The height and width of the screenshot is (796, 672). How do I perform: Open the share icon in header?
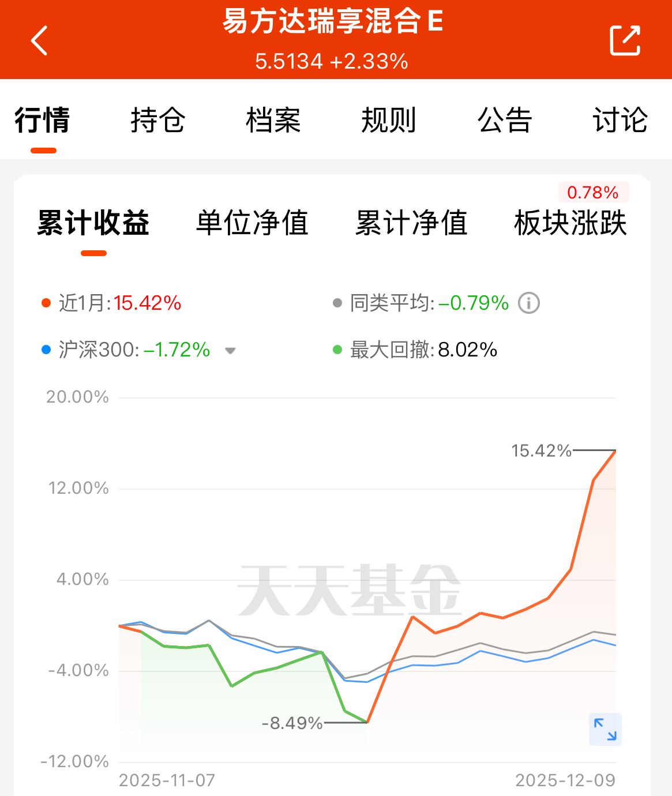click(x=625, y=40)
